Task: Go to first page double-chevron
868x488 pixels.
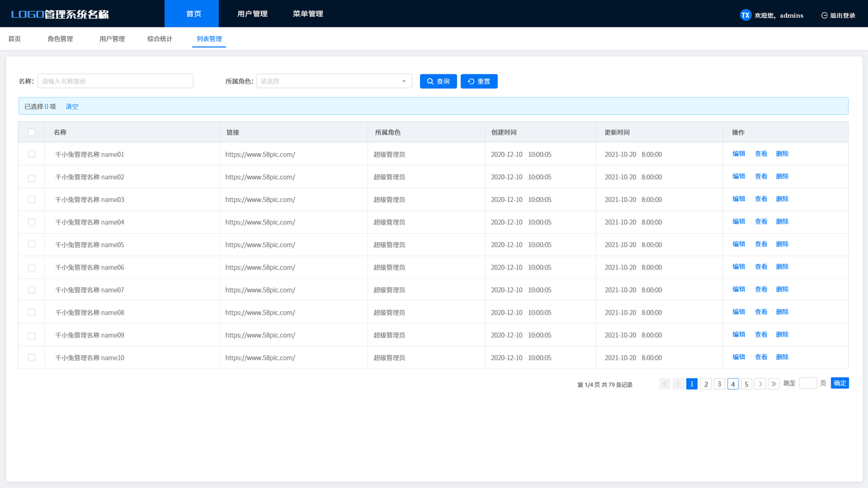Action: coord(665,384)
